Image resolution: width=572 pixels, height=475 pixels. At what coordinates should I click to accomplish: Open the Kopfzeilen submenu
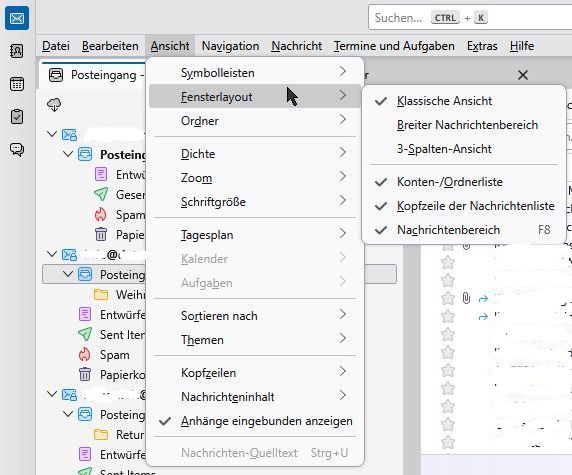click(255, 372)
